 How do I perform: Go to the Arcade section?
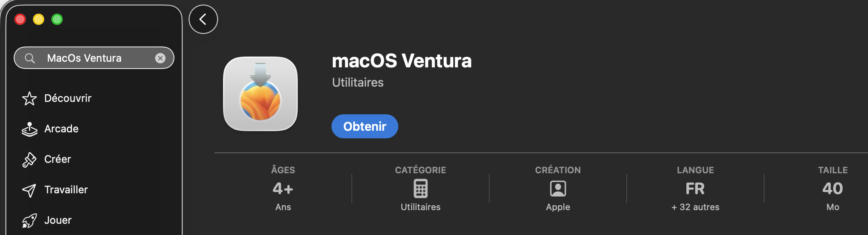click(61, 129)
